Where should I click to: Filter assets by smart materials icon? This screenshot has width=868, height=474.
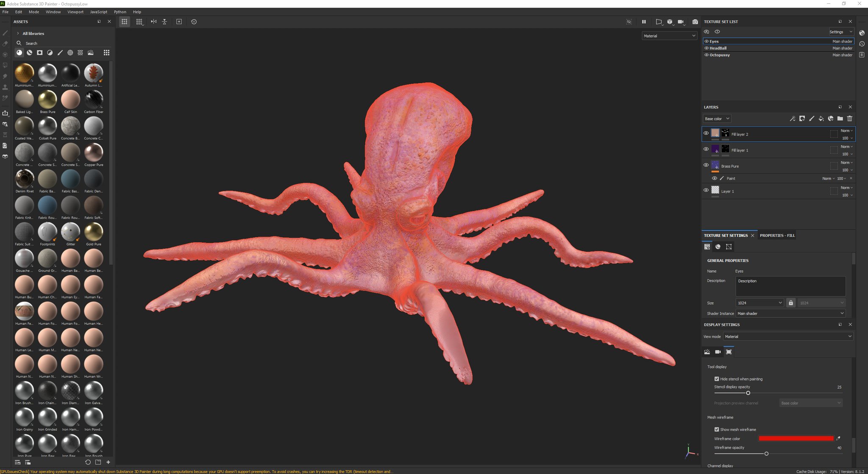29,53
